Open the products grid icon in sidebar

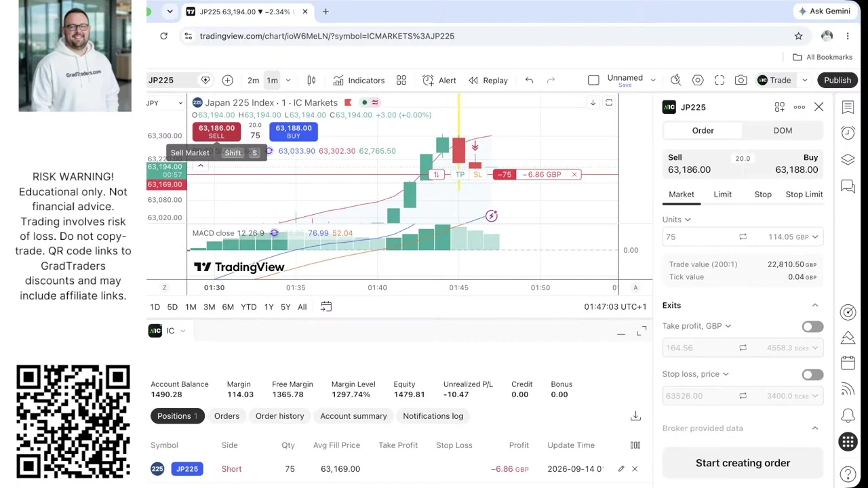[848, 442]
